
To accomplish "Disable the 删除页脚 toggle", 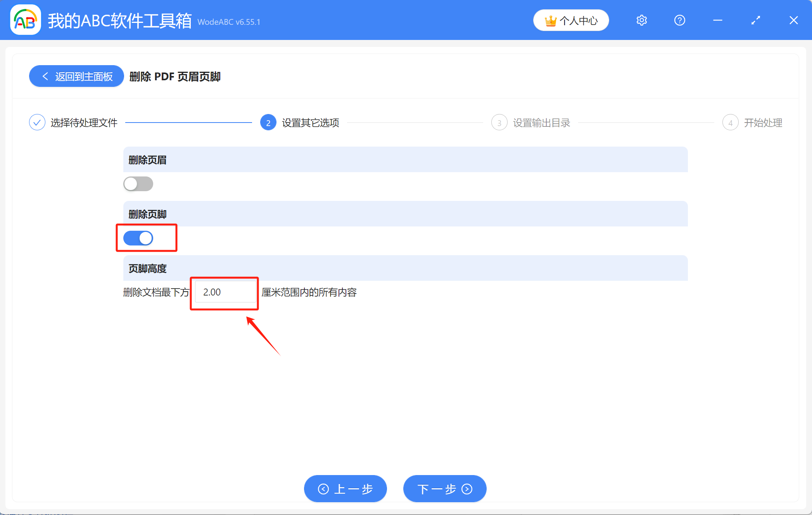I will point(138,238).
